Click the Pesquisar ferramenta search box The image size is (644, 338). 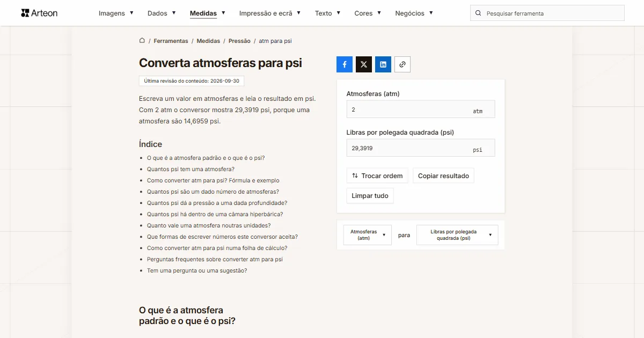(x=547, y=13)
